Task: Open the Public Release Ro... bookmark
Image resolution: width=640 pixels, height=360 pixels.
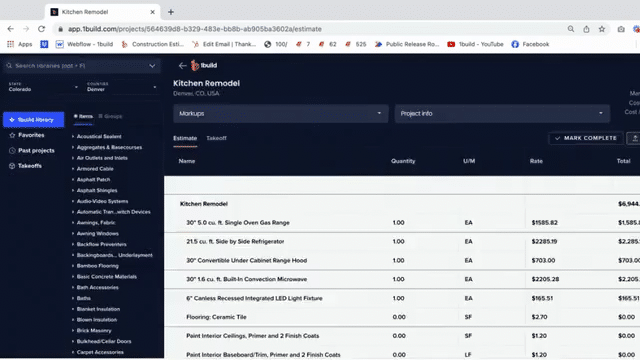Action: click(407, 44)
